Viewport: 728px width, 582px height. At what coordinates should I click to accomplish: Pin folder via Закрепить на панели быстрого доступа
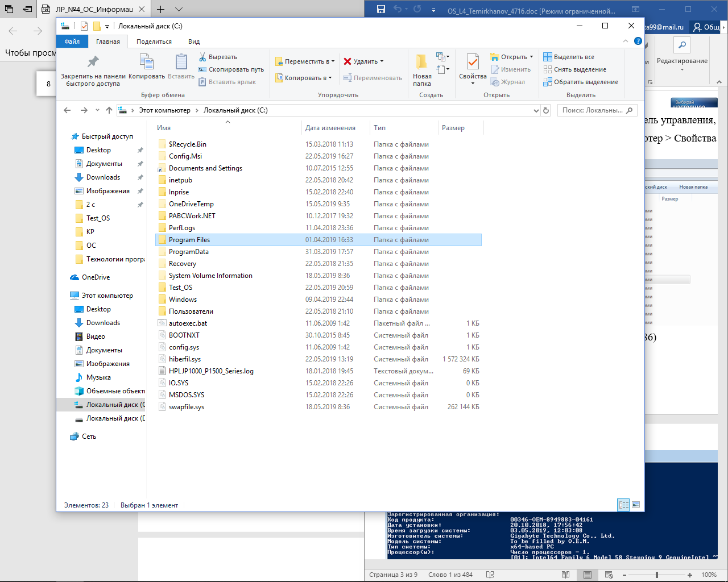coord(93,70)
